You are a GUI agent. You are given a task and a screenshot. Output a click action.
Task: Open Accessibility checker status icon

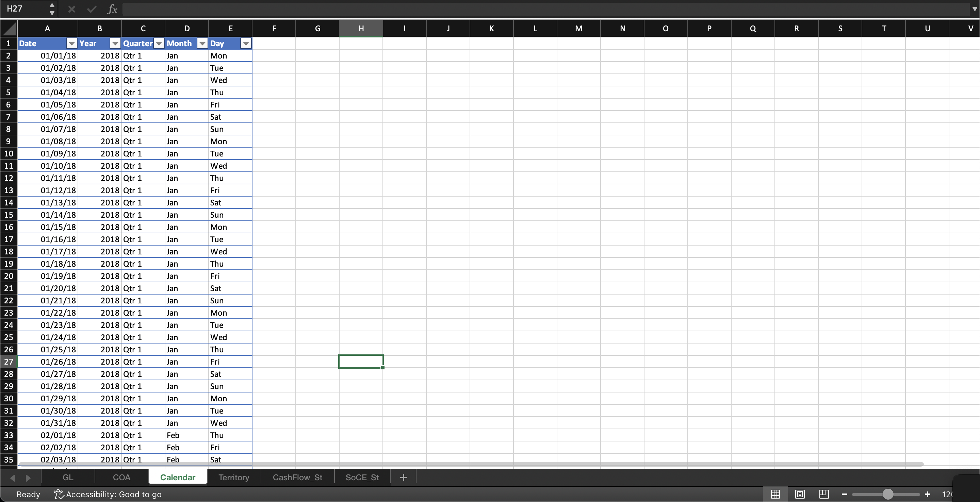coord(58,494)
